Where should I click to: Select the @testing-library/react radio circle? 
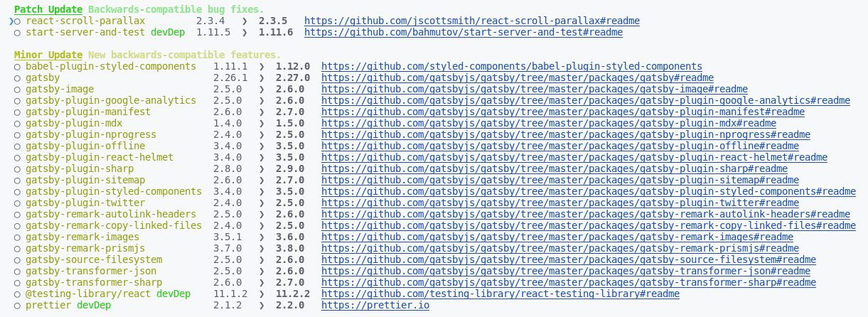coord(17,294)
